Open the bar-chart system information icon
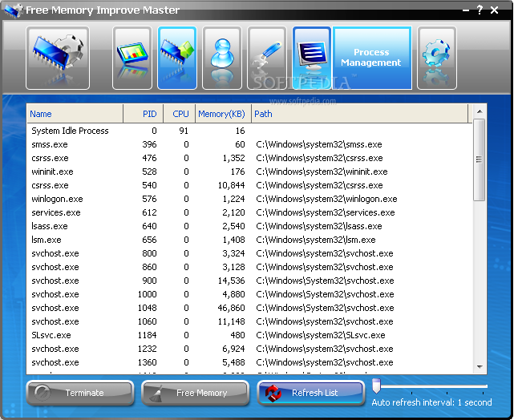514x420 pixels. pos(132,58)
